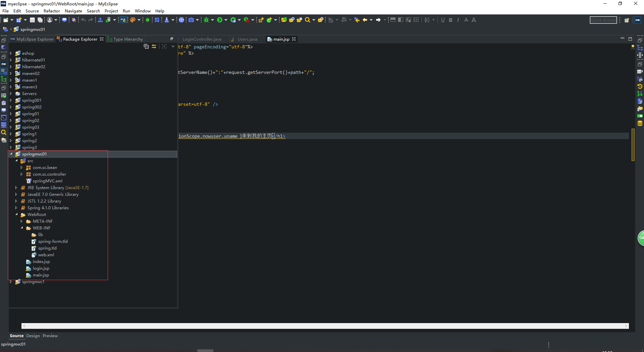Click the Quick Access search field

[603, 20]
